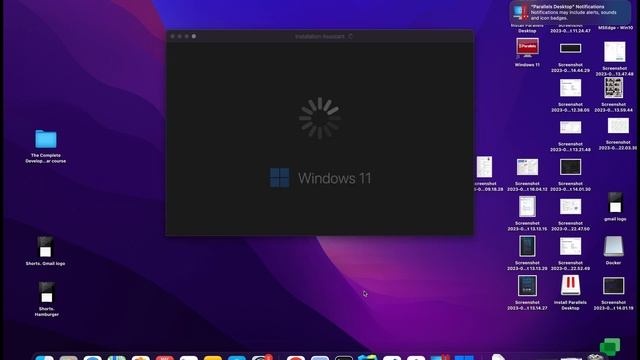Select Screenshot file ending 22.47.50
640x360 pixels.
(x=570, y=207)
